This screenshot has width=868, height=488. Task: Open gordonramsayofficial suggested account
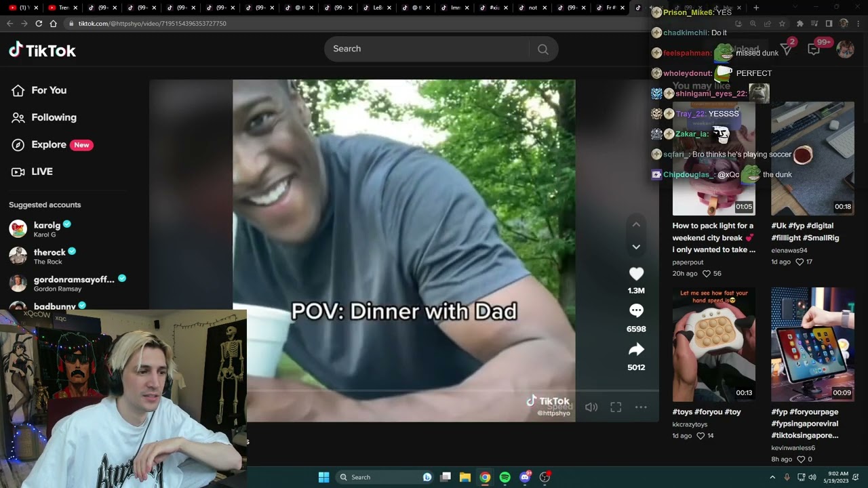pos(68,283)
